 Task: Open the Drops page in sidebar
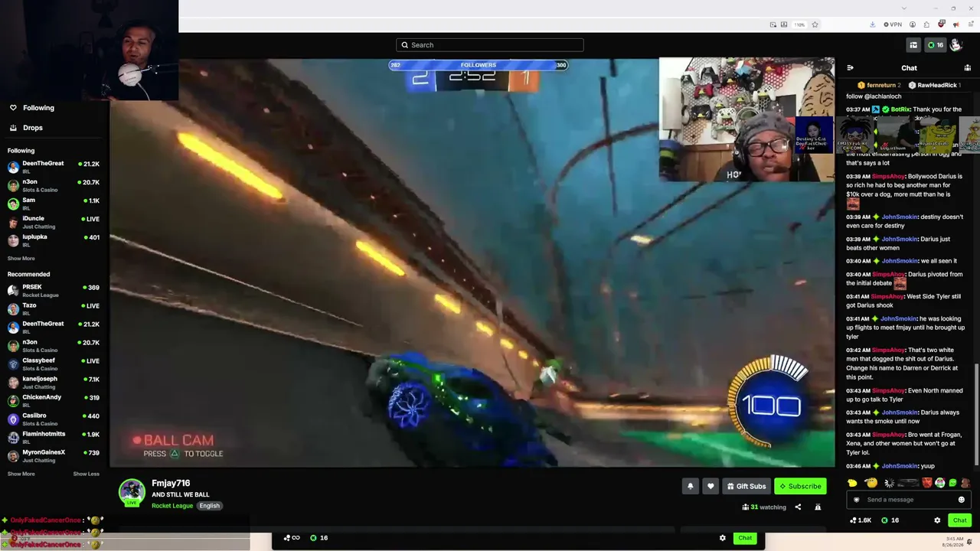coord(26,128)
